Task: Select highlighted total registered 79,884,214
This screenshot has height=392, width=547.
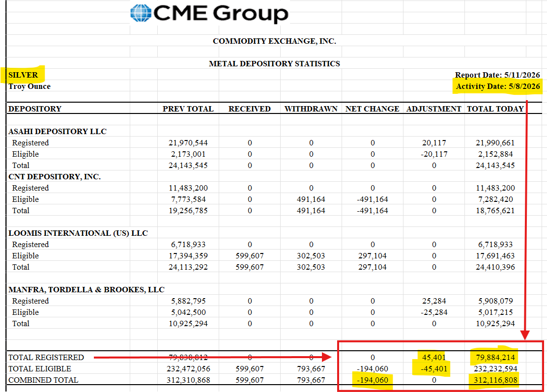Action: tap(495, 358)
